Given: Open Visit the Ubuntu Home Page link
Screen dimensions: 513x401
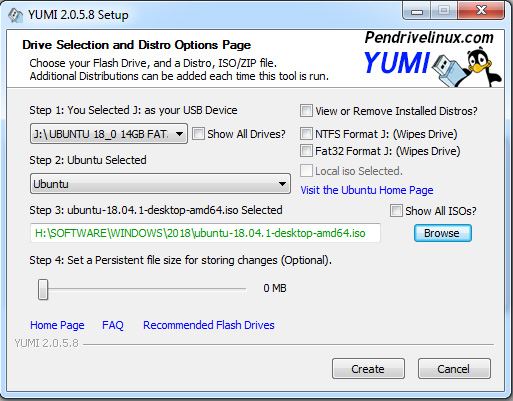Looking at the screenshot, I should 367,190.
